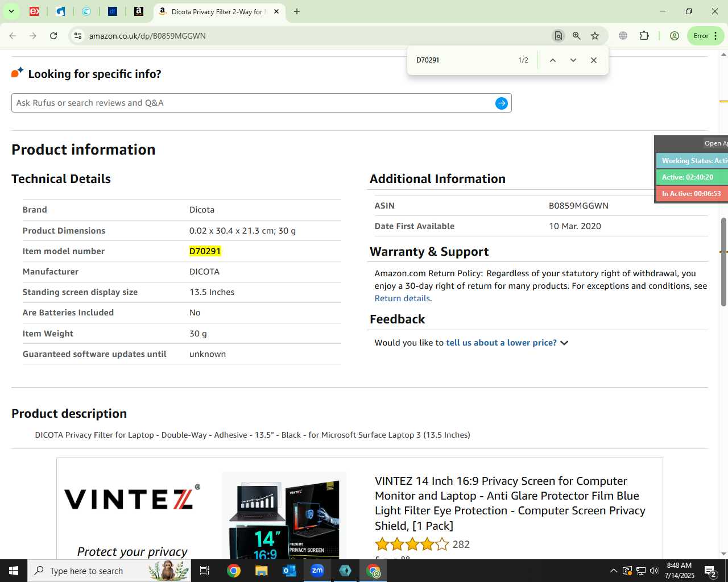Open the active Chrome window on taskbar
Image resolution: width=728 pixels, height=582 pixels.
[373, 571]
